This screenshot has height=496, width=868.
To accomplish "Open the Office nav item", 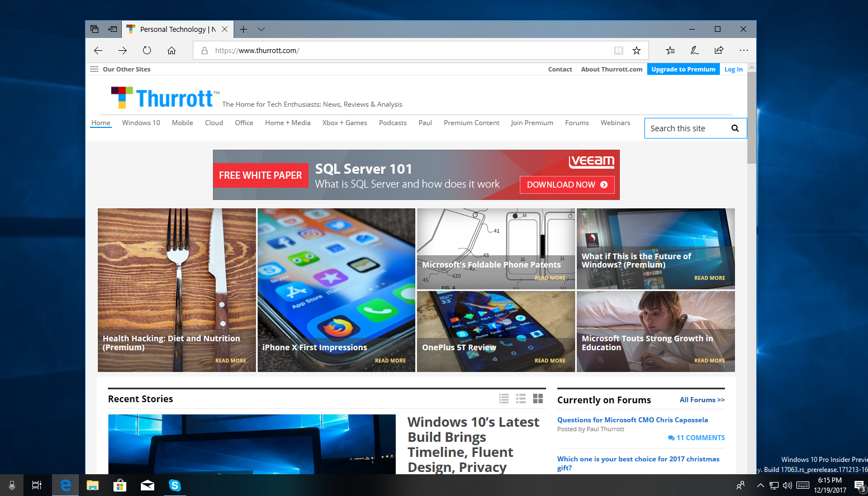I will 244,123.
